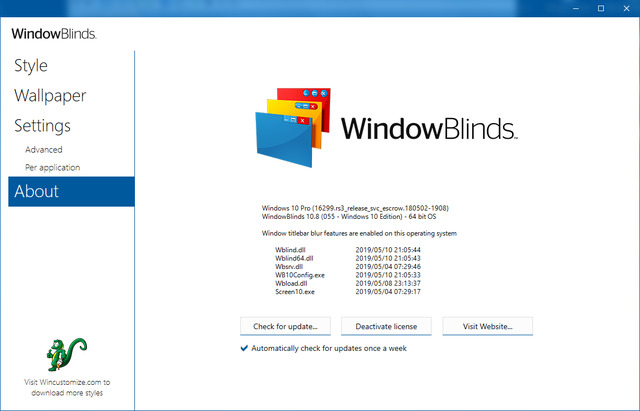Viewport: 640px width, 411px height.
Task: Open the Style section
Action: [x=31, y=66]
